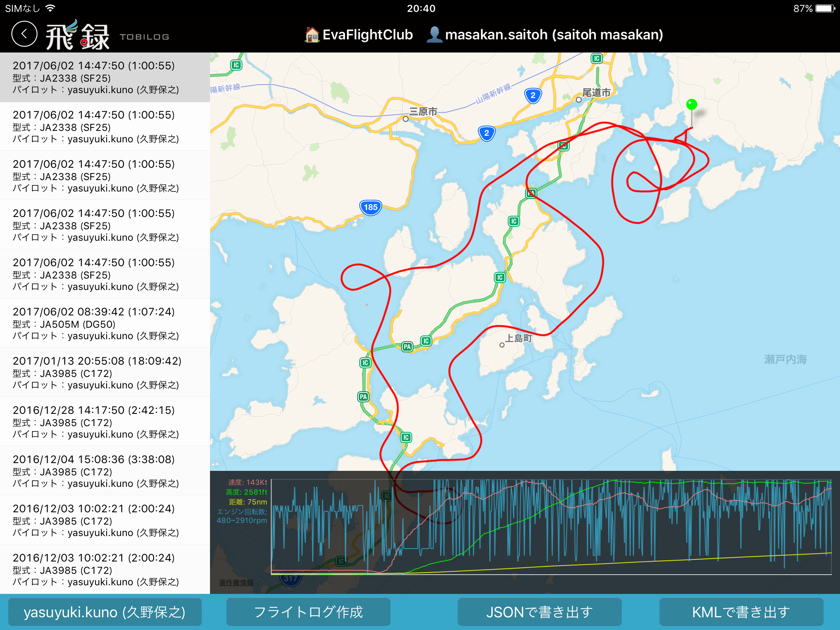Tap the green takeoff pin marker
The image size is (840, 630).
tap(692, 105)
